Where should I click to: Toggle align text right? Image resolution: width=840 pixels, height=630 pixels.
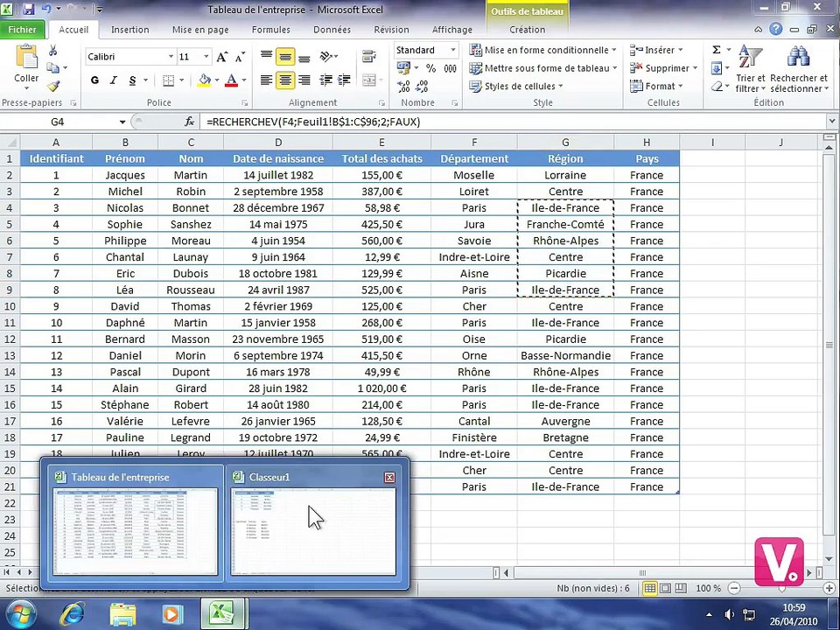(x=304, y=80)
